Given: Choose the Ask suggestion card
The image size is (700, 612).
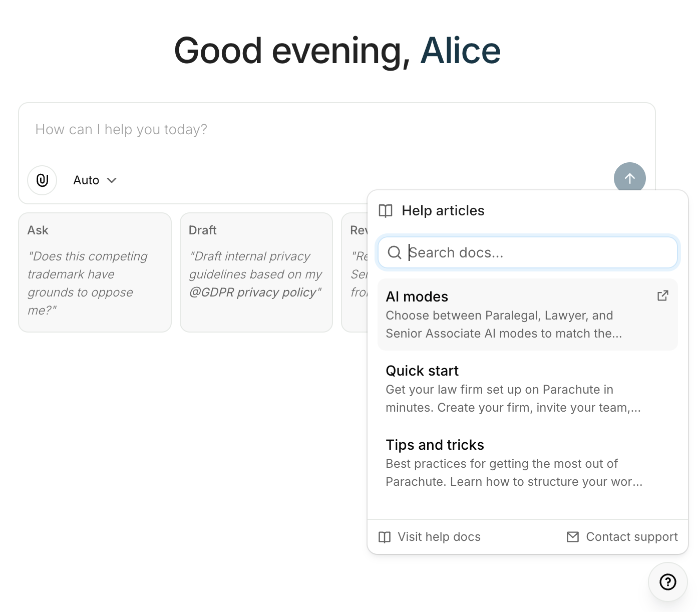Looking at the screenshot, I should (x=95, y=272).
